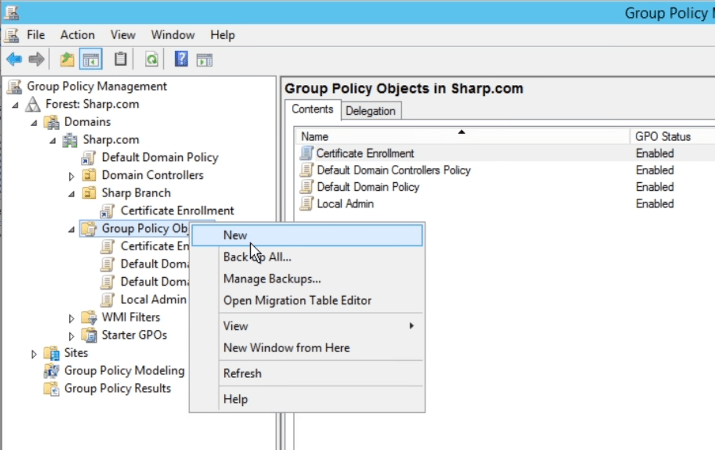The image size is (715, 450).
Task: Click the Show/Hide Action Pane icon
Action: [205, 59]
